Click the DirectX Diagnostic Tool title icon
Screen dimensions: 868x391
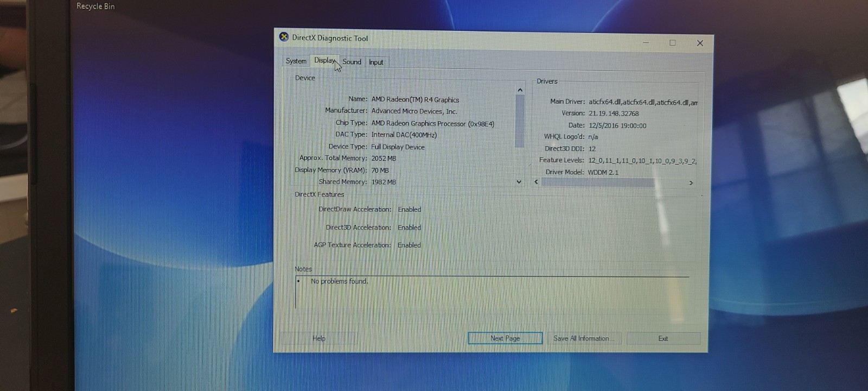284,37
